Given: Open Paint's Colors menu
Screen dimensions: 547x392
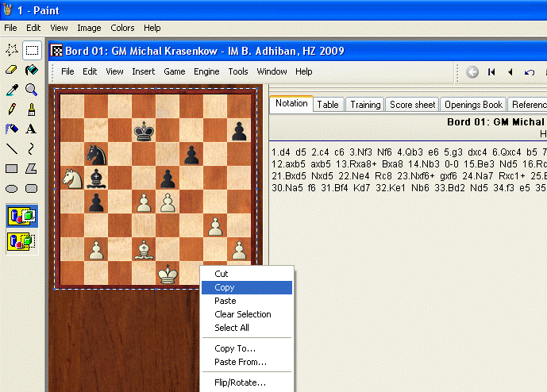Looking at the screenshot, I should [122, 28].
